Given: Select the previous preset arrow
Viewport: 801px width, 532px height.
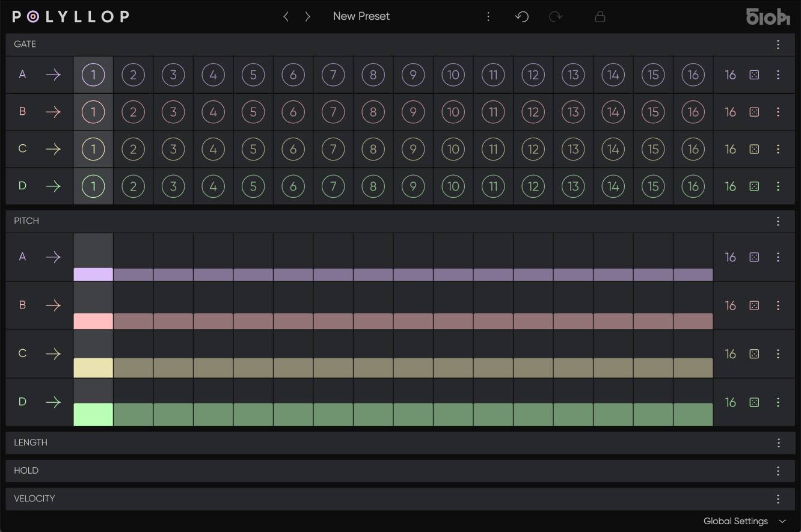Looking at the screenshot, I should point(286,17).
